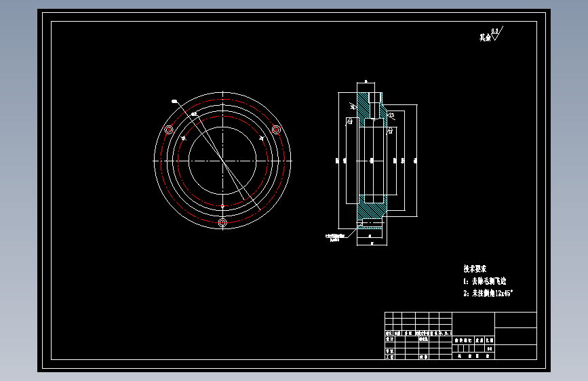
Task: Pick the lower cyan hatched area in section view
Action: click(370, 212)
